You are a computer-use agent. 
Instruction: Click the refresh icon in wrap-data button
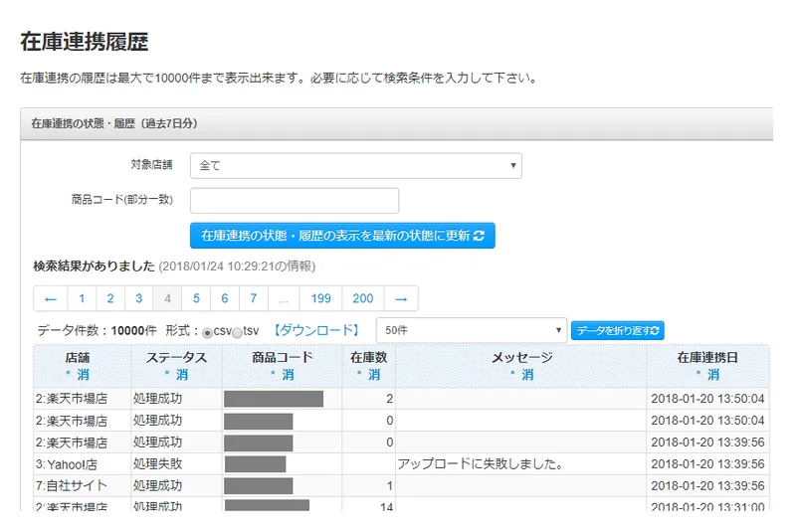pos(655,331)
